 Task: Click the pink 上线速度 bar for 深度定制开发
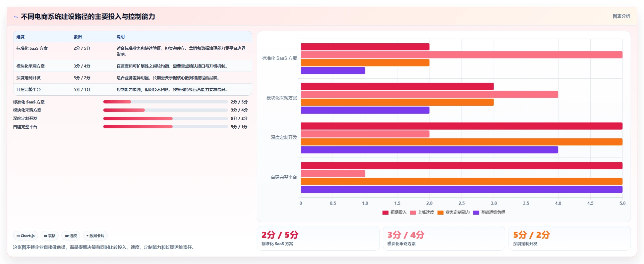pos(365,134)
